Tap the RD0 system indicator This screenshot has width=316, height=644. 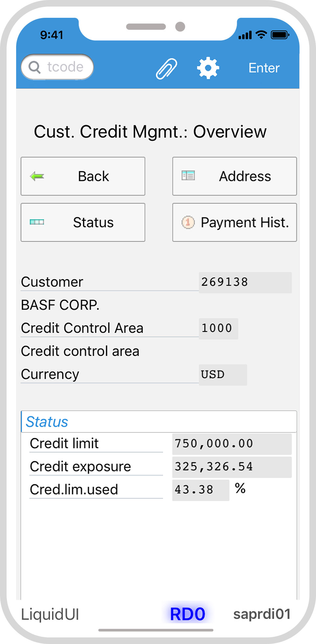tap(187, 614)
